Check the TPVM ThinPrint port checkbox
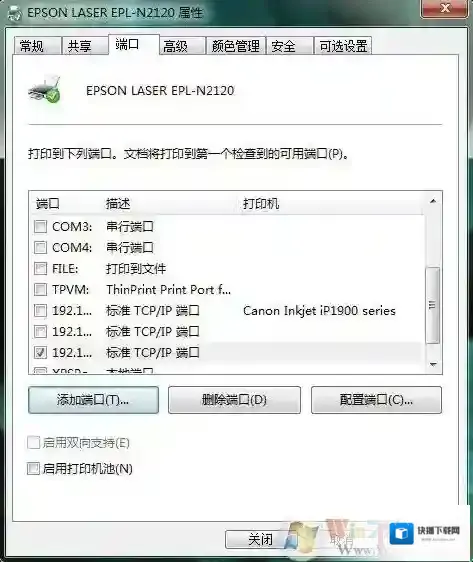This screenshot has width=473, height=562. click(40, 289)
